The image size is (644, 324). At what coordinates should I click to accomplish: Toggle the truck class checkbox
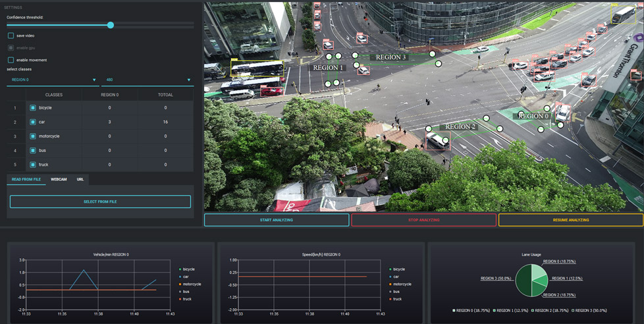[x=33, y=165]
